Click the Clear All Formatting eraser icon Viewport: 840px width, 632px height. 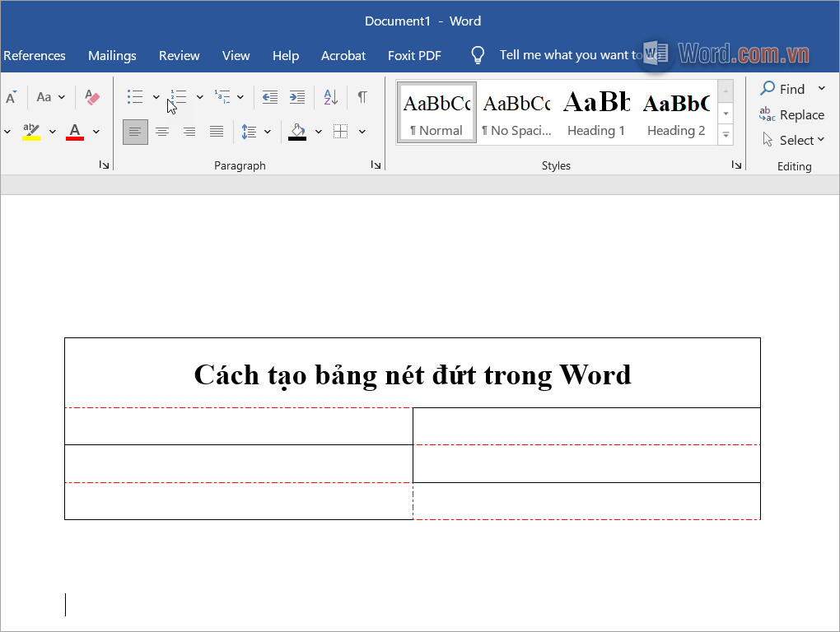pos(92,97)
